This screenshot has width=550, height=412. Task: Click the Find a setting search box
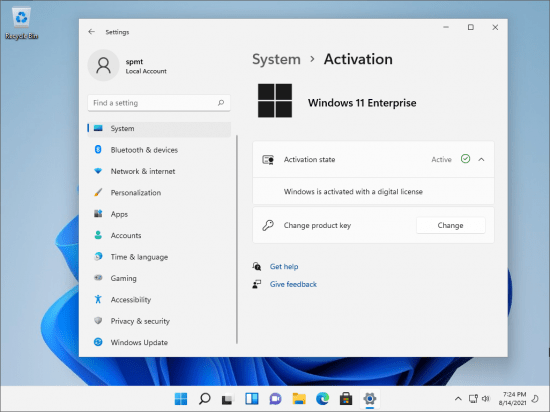click(159, 103)
